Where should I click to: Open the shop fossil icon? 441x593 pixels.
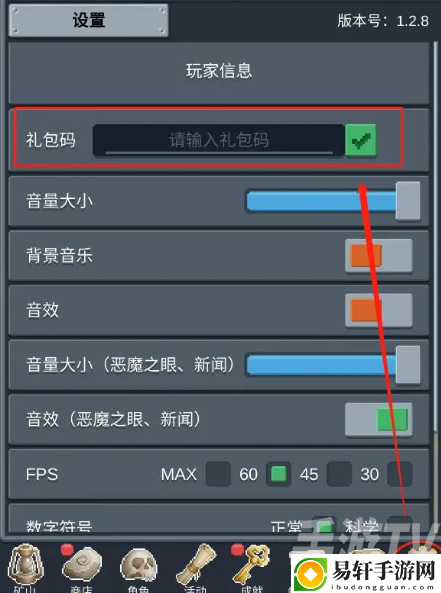pos(82,565)
